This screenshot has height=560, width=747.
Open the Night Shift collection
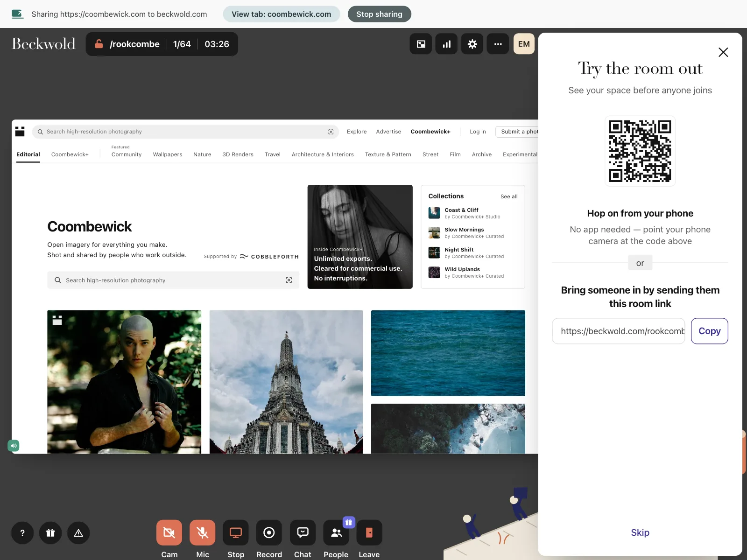point(473,252)
